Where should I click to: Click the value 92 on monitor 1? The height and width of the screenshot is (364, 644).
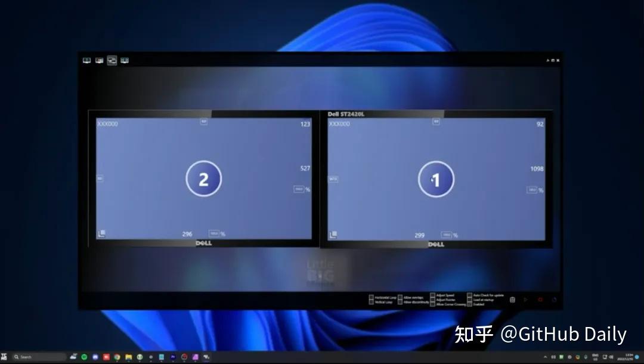(x=540, y=124)
